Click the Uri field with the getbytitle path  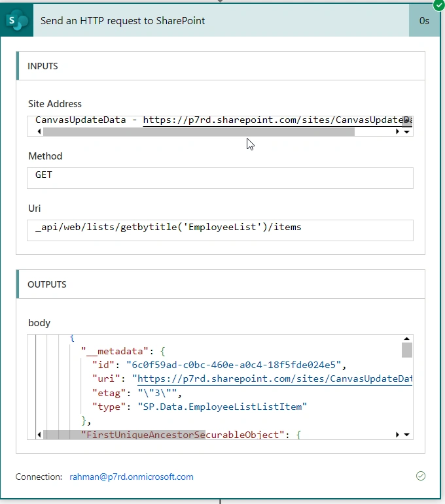(x=220, y=230)
